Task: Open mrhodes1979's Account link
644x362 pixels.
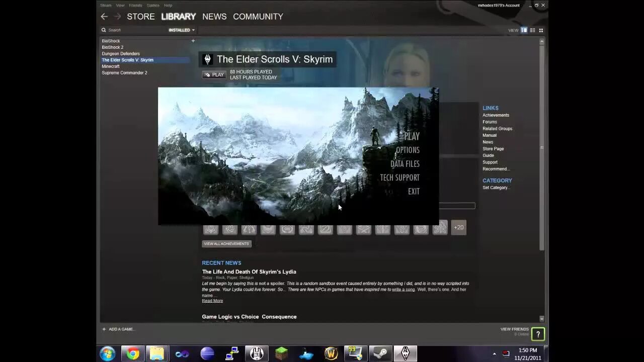Action: click(x=499, y=5)
